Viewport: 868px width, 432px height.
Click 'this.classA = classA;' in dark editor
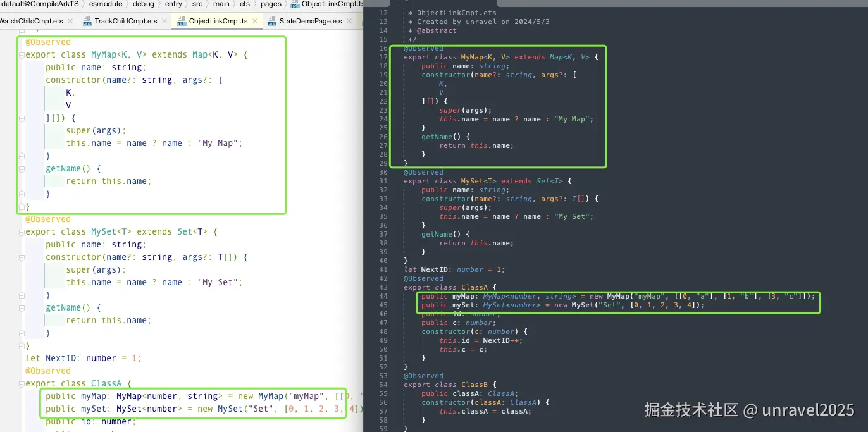click(485, 411)
